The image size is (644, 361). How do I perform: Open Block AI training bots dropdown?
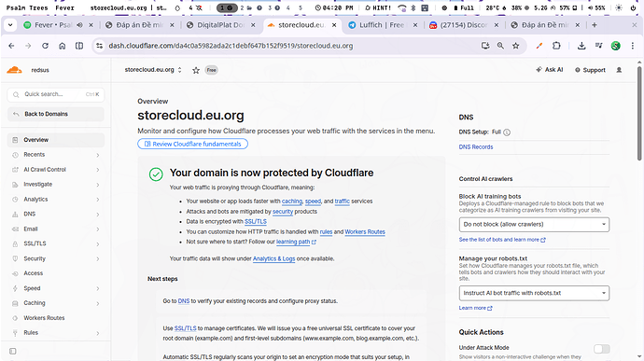click(534, 224)
